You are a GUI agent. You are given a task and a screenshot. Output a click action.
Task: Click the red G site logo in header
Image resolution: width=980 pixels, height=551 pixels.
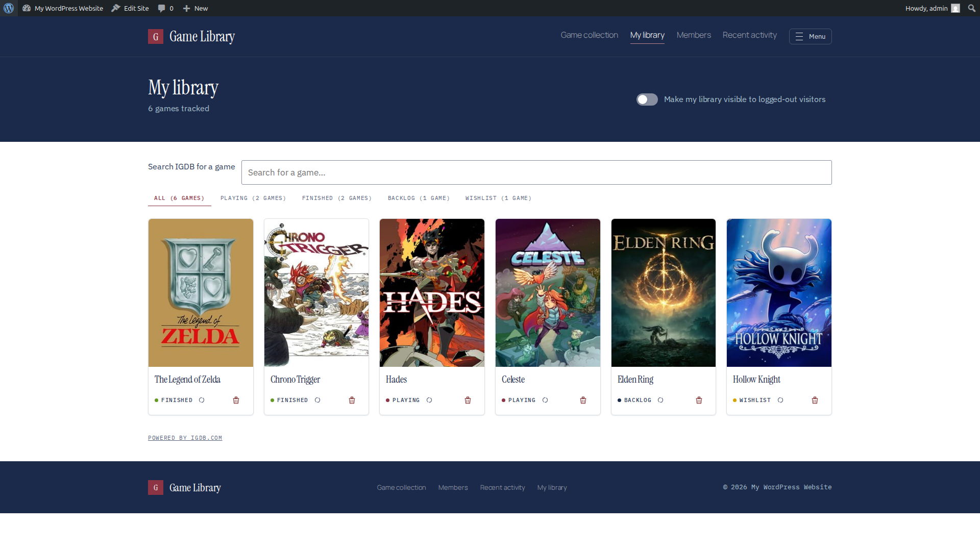pos(156,36)
